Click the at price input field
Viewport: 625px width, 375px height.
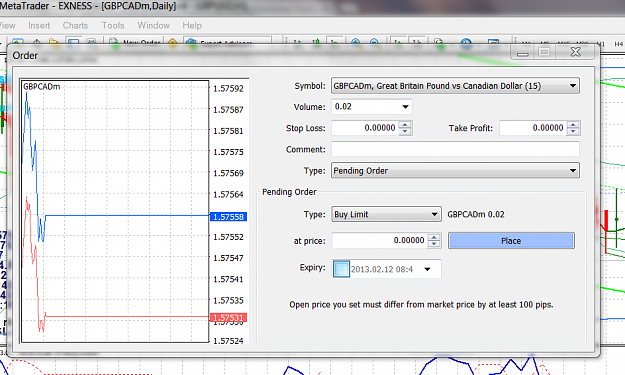379,240
